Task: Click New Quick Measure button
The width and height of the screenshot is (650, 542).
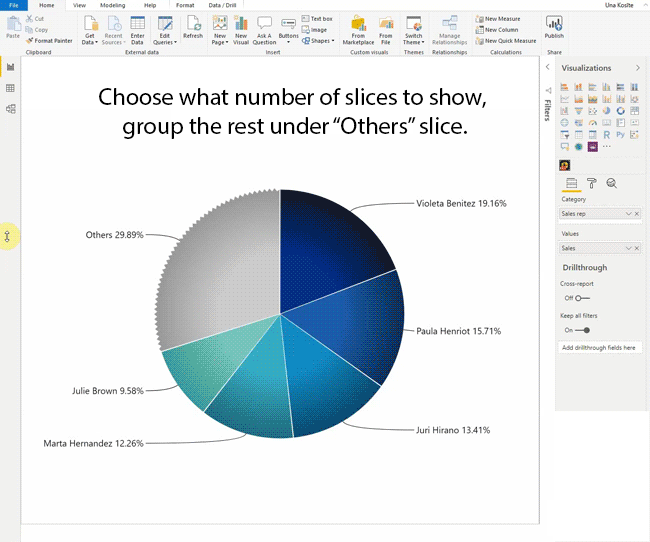Action: tap(506, 41)
